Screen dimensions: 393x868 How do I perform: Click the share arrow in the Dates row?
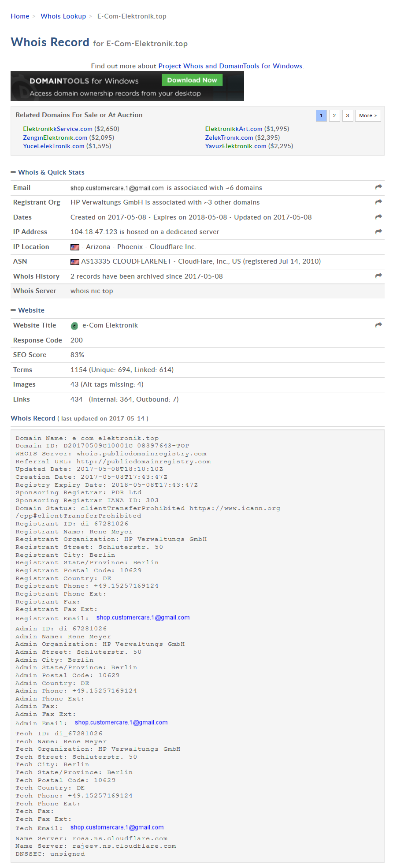[x=378, y=217]
